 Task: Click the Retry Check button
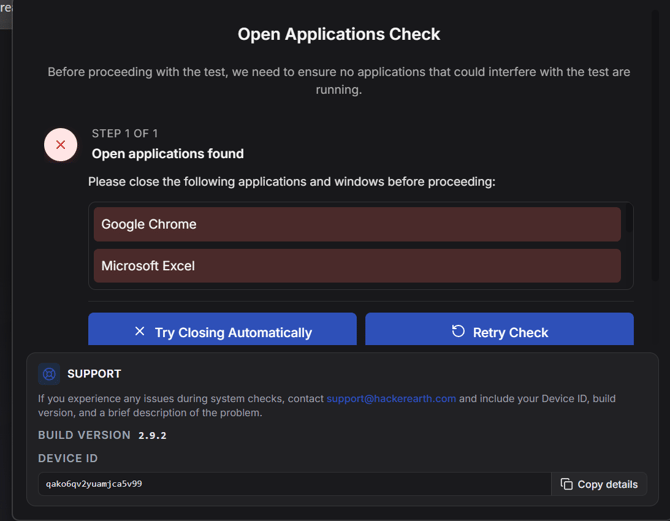[x=499, y=329]
